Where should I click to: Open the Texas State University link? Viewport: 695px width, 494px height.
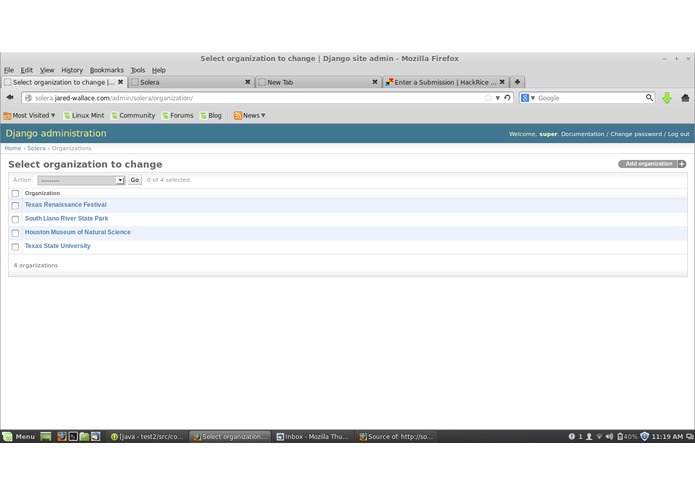click(x=58, y=246)
